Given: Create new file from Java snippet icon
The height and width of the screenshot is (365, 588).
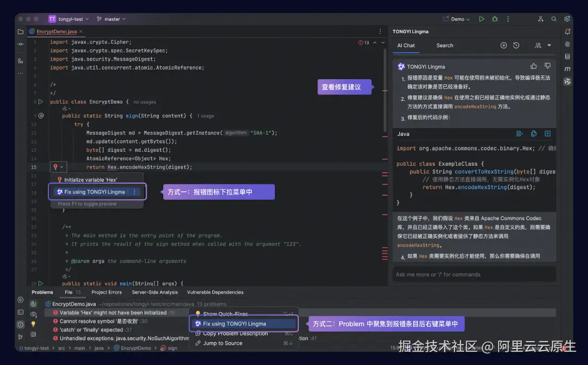Looking at the screenshot, I should [548, 134].
